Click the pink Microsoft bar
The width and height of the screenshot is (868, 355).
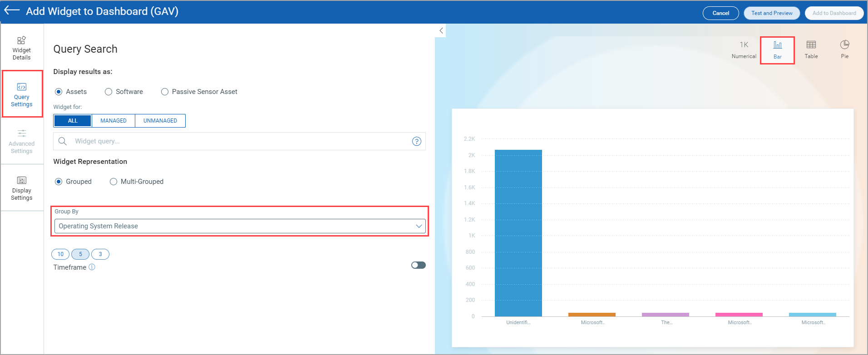[739, 315]
